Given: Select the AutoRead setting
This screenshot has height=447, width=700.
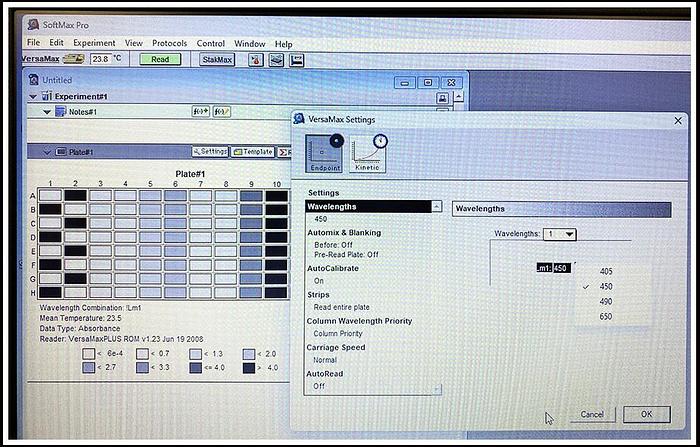Looking at the screenshot, I should (x=325, y=374).
